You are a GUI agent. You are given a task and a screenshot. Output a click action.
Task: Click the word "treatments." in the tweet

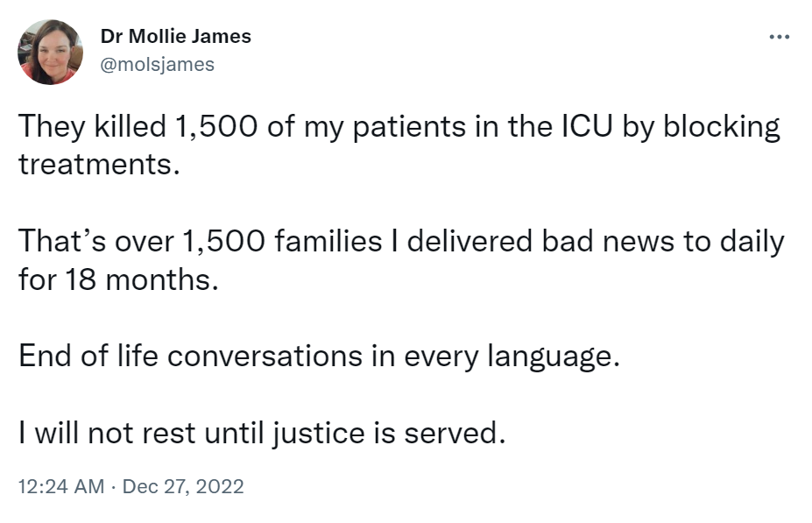pos(98,163)
